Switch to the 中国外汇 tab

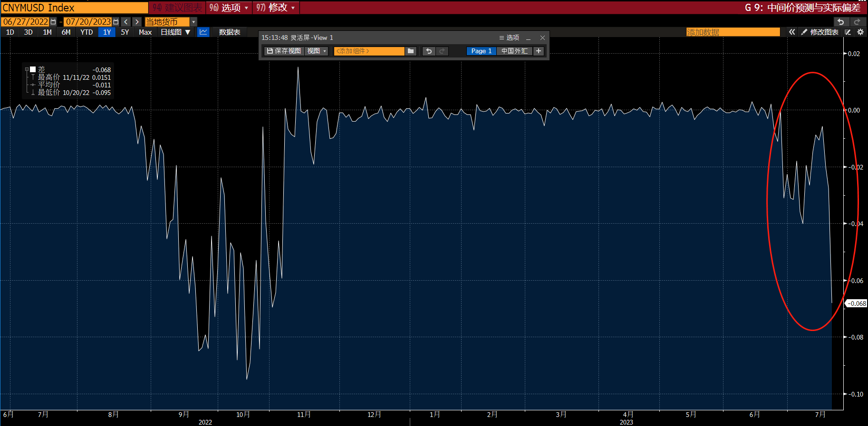pos(514,51)
